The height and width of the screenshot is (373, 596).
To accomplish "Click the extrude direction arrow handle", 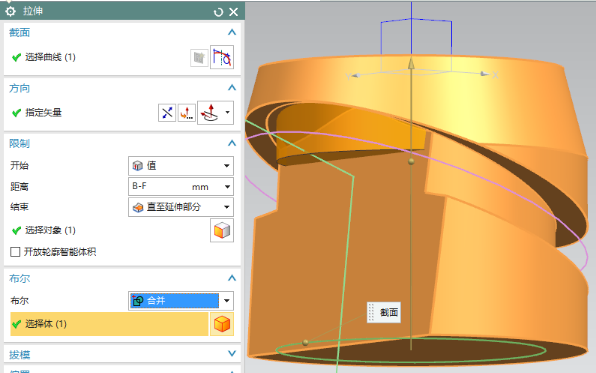I will pos(411,63).
